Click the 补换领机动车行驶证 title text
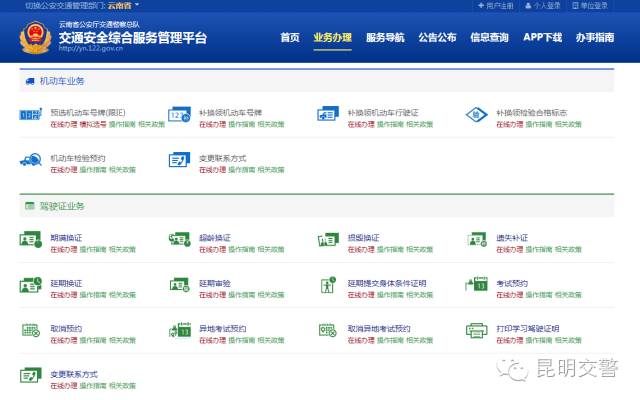The width and height of the screenshot is (640, 400). (383, 112)
